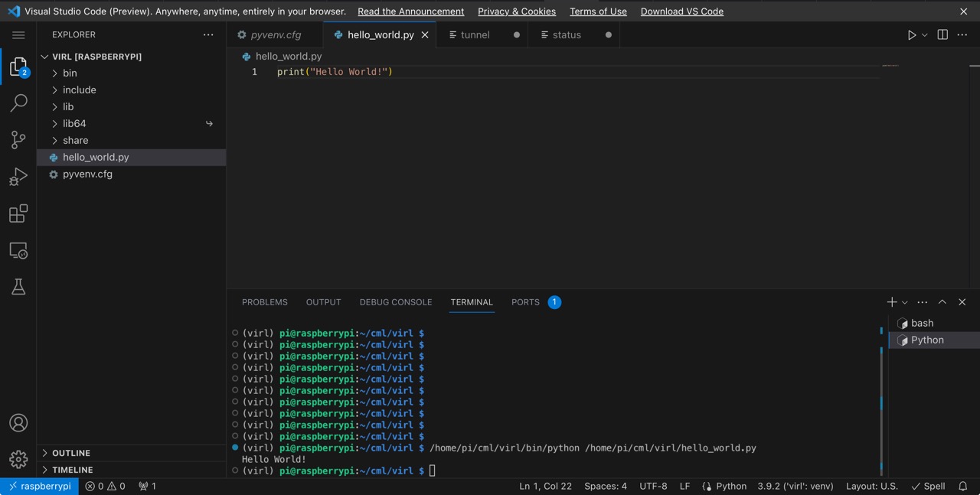
Task: Show forwarded ports status item
Action: [x=147, y=487]
